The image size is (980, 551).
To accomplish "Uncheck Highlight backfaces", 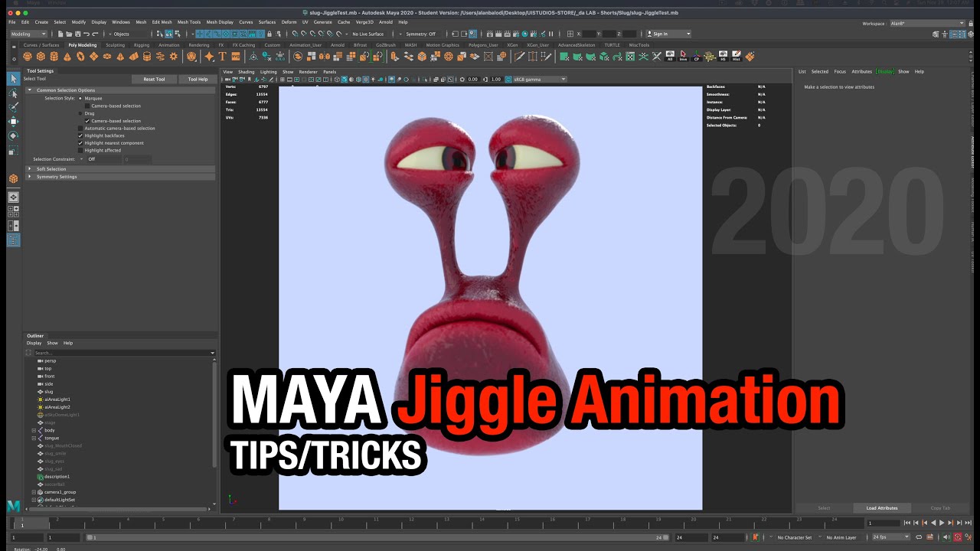I will 80,135.
